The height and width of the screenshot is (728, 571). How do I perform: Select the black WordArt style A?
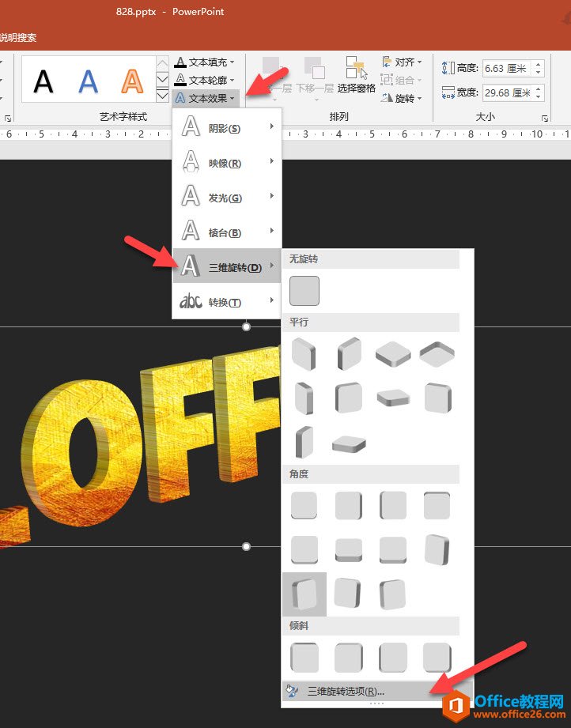(x=43, y=81)
